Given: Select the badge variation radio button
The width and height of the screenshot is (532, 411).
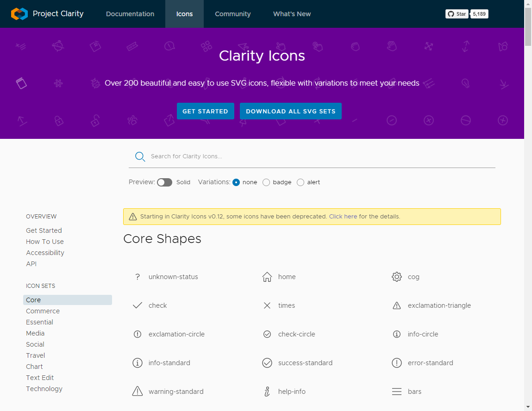Looking at the screenshot, I should tap(266, 182).
